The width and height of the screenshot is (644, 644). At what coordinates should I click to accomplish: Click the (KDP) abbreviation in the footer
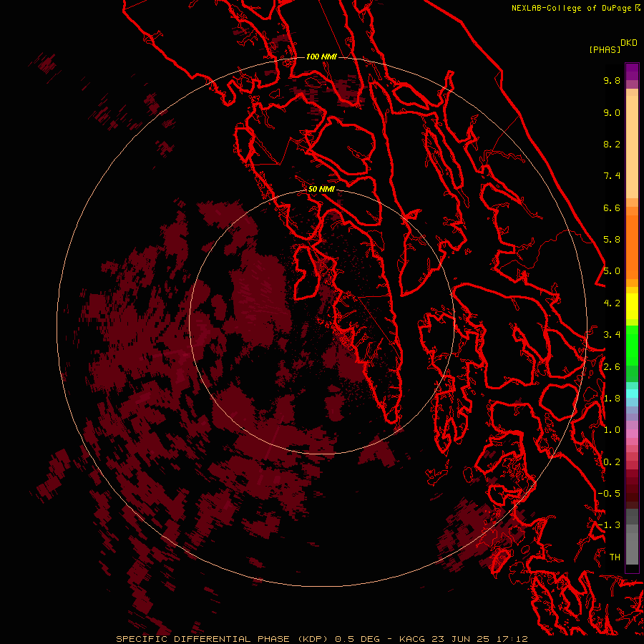[313, 639]
